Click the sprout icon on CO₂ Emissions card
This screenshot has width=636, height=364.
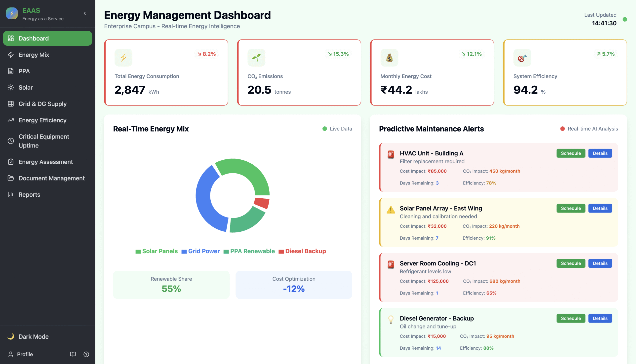[x=256, y=58]
